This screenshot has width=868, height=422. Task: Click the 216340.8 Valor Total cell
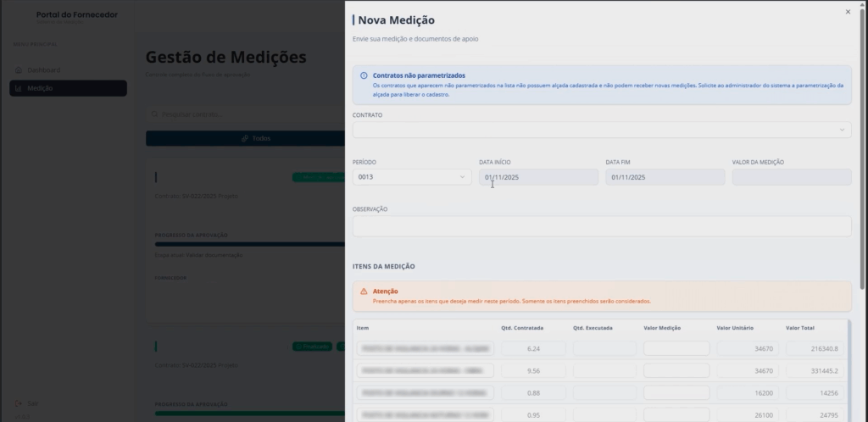(x=816, y=348)
